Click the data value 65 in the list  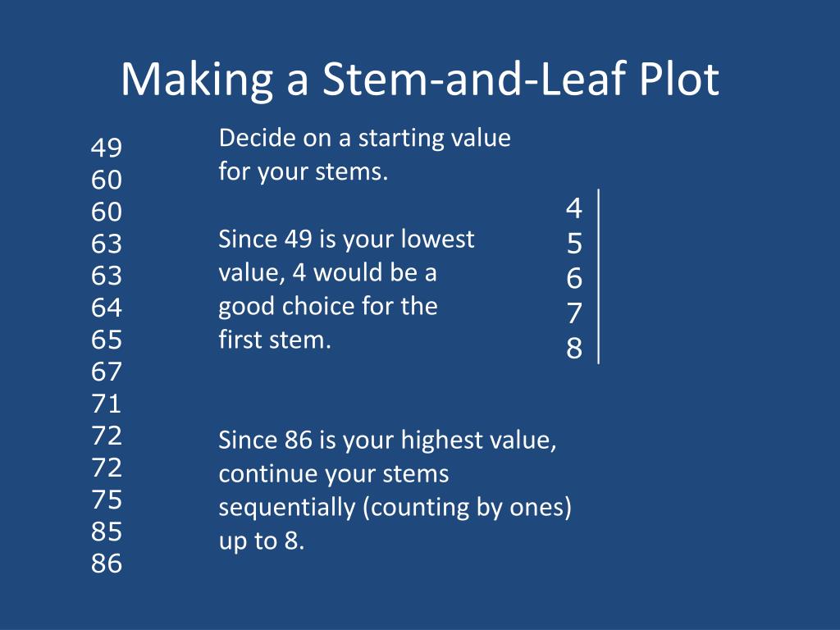pyautogui.click(x=107, y=340)
